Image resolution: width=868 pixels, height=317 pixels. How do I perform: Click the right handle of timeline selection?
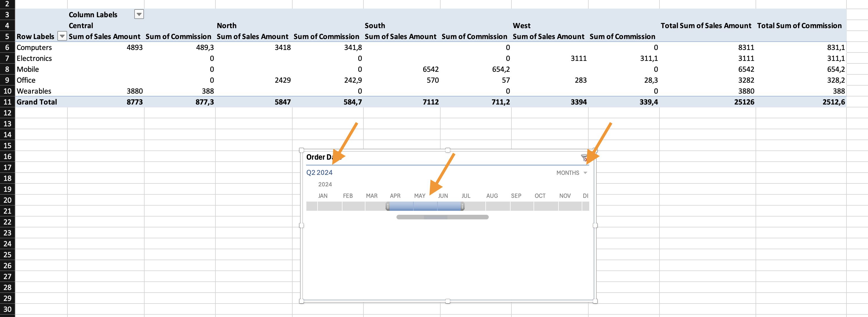(462, 206)
